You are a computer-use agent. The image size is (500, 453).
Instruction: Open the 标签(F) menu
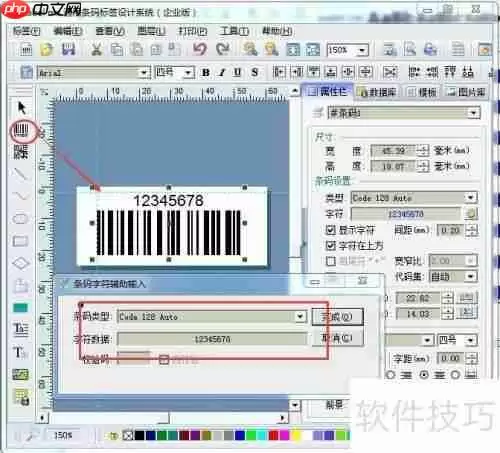tap(26, 31)
